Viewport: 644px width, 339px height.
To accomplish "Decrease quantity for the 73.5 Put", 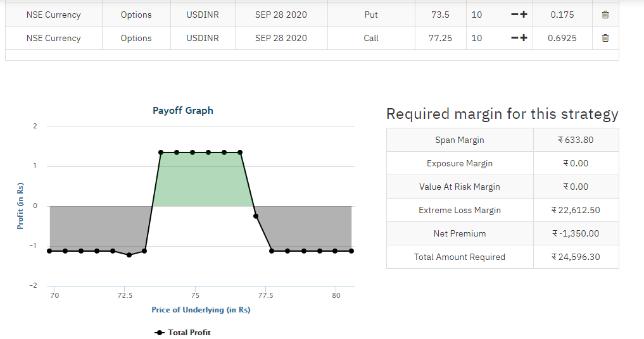I will tap(515, 15).
